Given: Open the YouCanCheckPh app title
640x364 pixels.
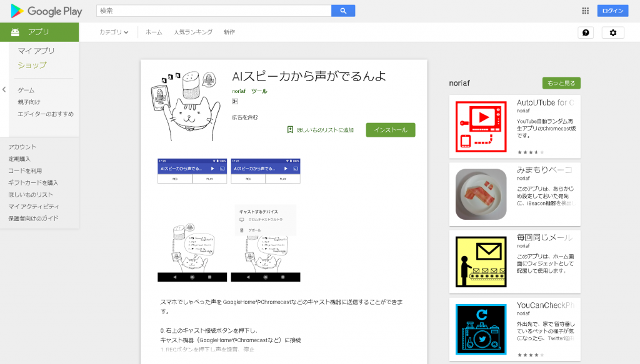Looking at the screenshot, I should coord(545,305).
